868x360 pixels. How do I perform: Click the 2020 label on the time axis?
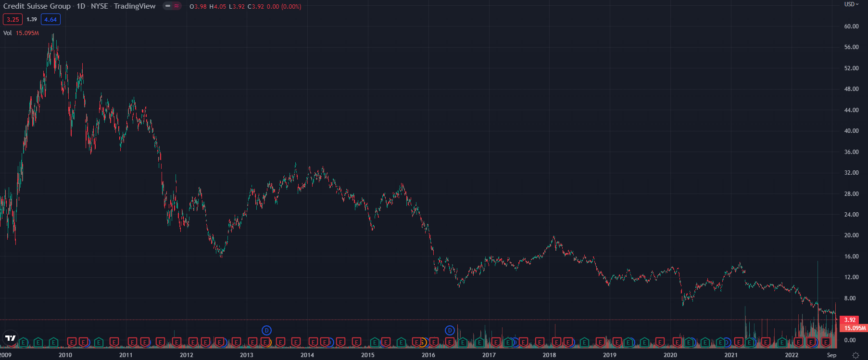click(670, 355)
